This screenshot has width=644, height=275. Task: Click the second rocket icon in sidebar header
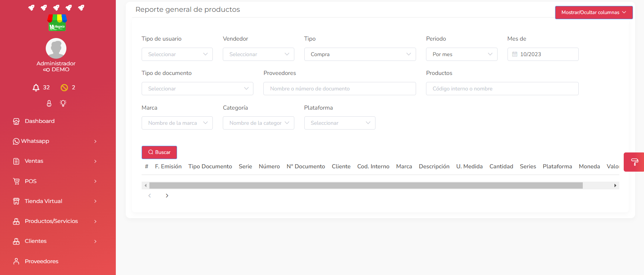44,7
